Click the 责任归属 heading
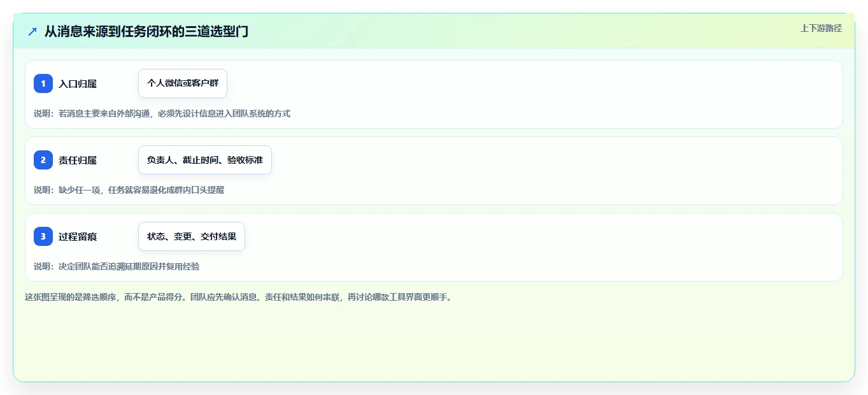The width and height of the screenshot is (868, 395). point(78,160)
